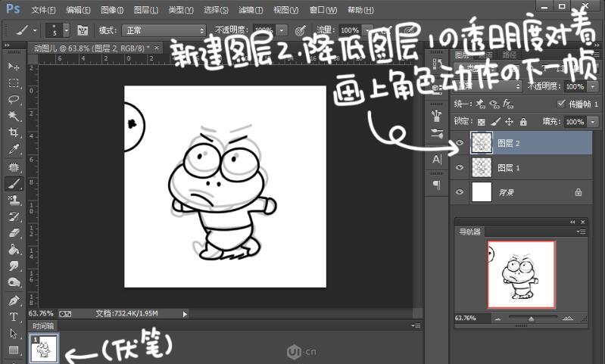Select the Smudge tool

click(x=14, y=266)
